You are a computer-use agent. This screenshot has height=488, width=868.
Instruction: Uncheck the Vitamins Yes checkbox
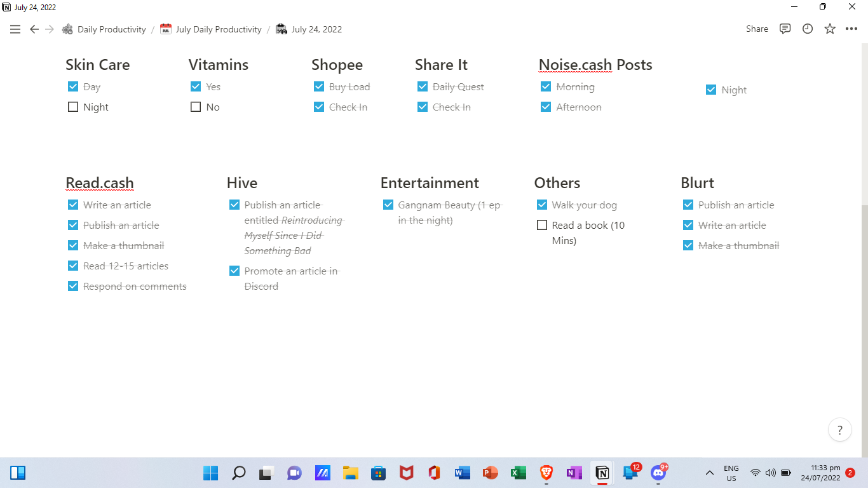tap(196, 86)
